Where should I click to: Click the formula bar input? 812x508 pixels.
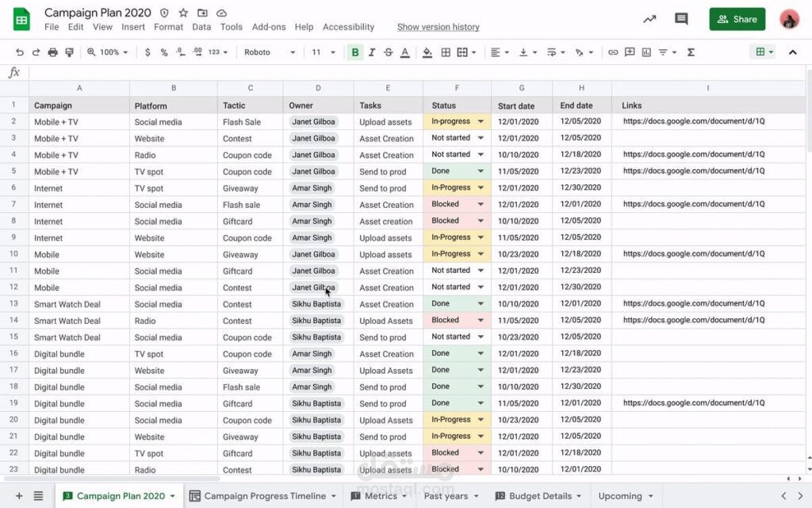click(x=417, y=72)
